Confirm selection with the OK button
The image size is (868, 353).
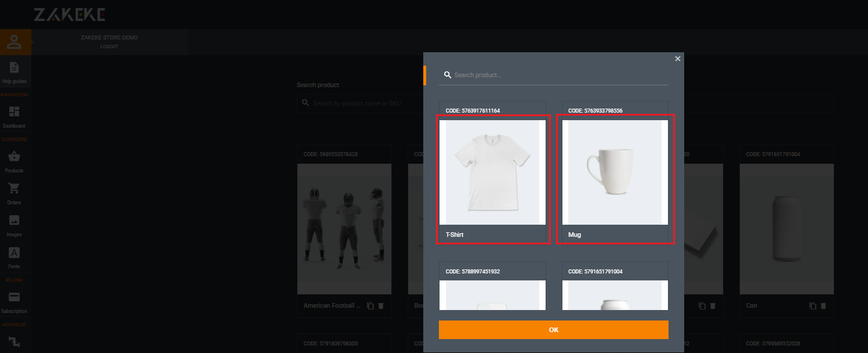tap(554, 330)
